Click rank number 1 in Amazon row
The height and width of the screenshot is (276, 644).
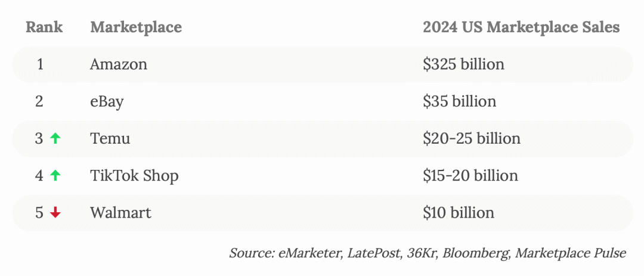tap(41, 64)
